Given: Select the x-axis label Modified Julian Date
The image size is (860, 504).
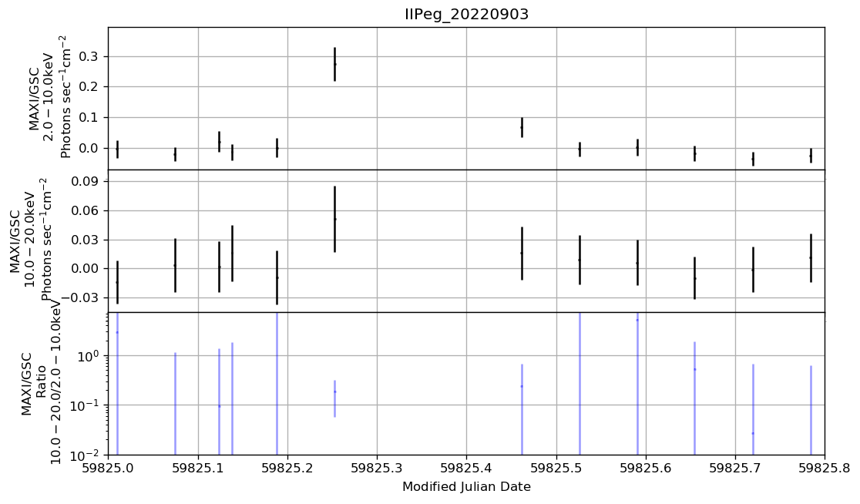Looking at the screenshot, I should pyautogui.click(x=466, y=486).
